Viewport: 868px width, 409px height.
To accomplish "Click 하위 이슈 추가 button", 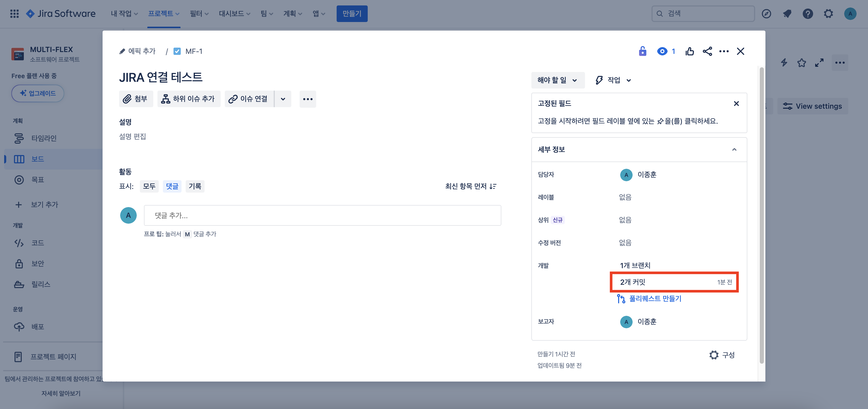I will [x=189, y=99].
